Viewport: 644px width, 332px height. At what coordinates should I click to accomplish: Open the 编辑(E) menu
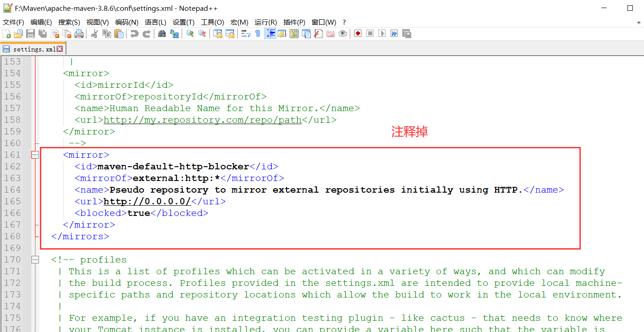pyautogui.click(x=41, y=22)
